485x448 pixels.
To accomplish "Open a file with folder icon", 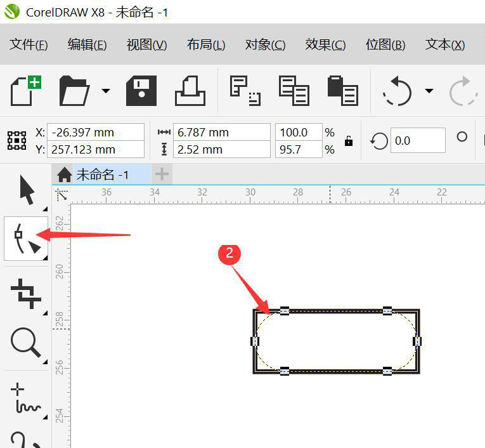I will click(75, 90).
